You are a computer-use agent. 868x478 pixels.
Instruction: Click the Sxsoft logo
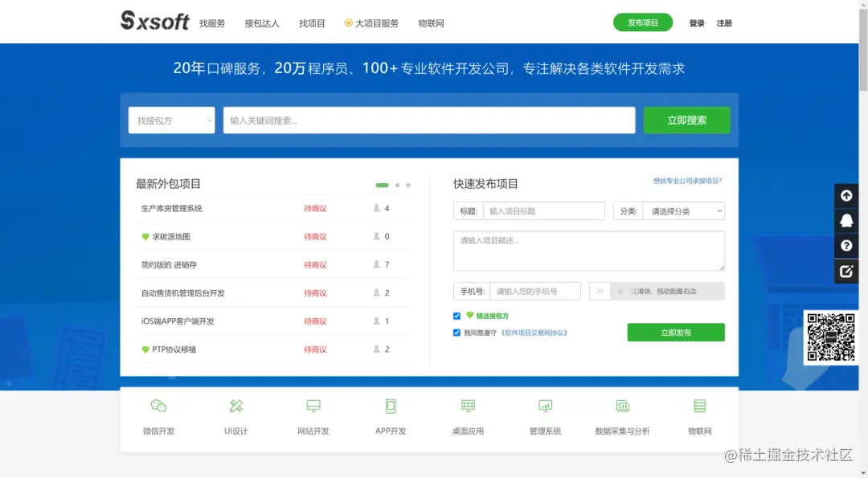[x=154, y=21]
